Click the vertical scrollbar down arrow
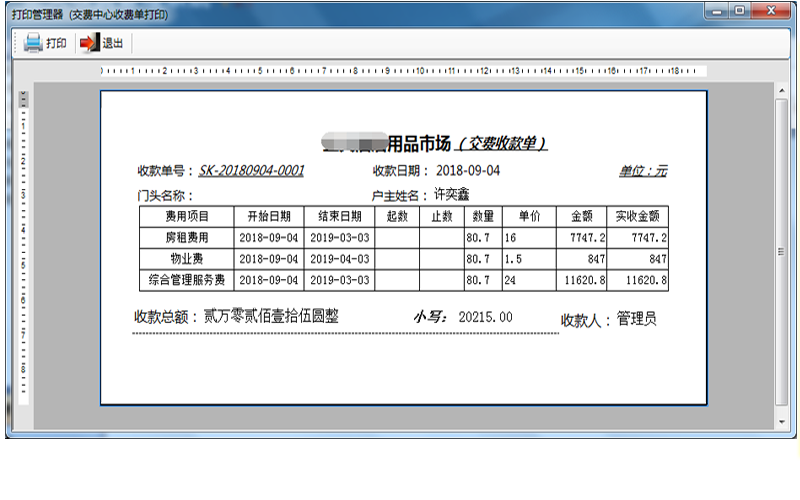800x500 pixels. pyautogui.click(x=782, y=413)
